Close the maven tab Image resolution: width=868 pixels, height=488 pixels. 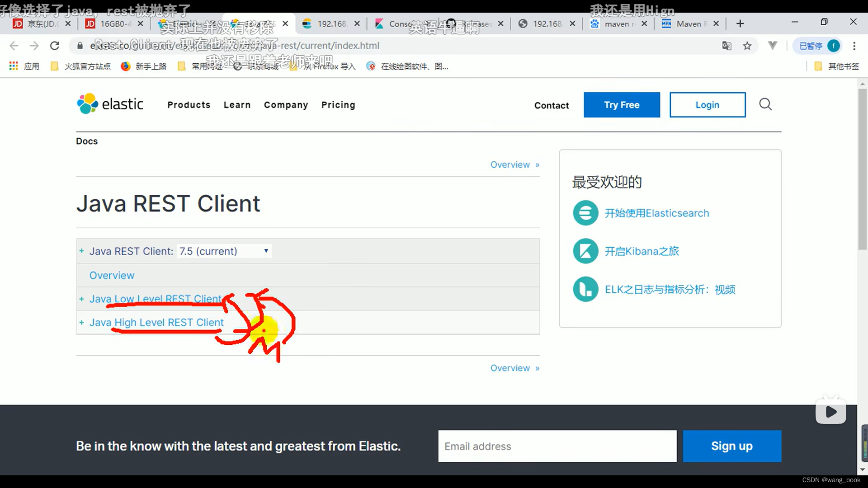coord(644,23)
